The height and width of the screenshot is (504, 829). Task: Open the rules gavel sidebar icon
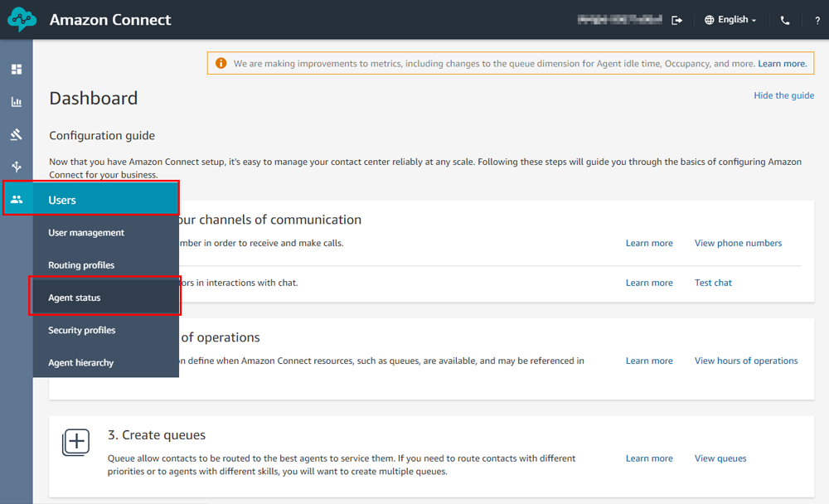[17, 134]
